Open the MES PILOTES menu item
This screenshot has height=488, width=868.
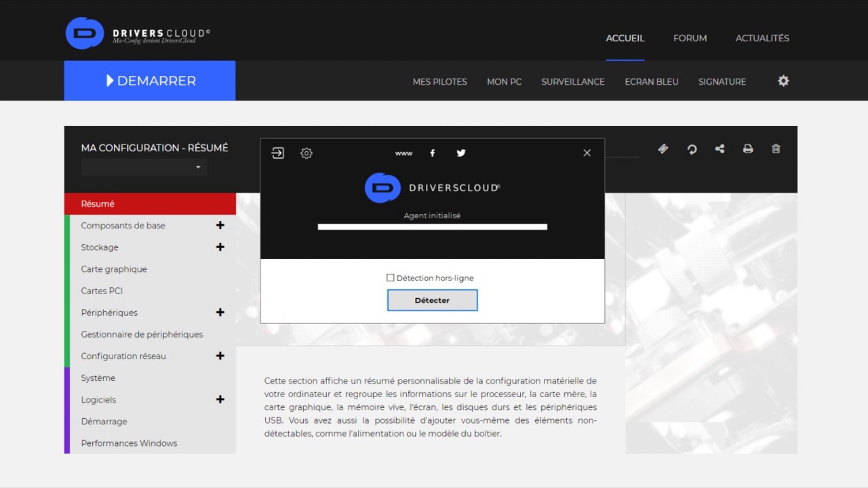pyautogui.click(x=439, y=81)
